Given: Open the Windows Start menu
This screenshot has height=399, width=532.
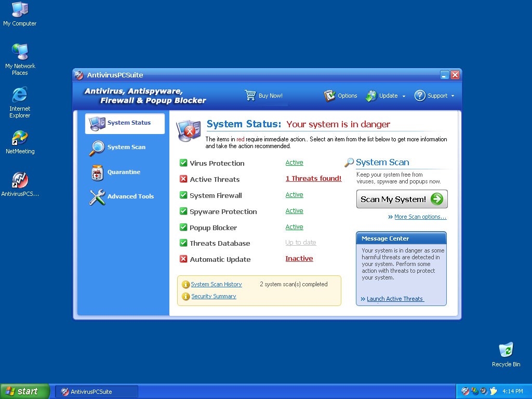Looking at the screenshot, I should [x=25, y=391].
